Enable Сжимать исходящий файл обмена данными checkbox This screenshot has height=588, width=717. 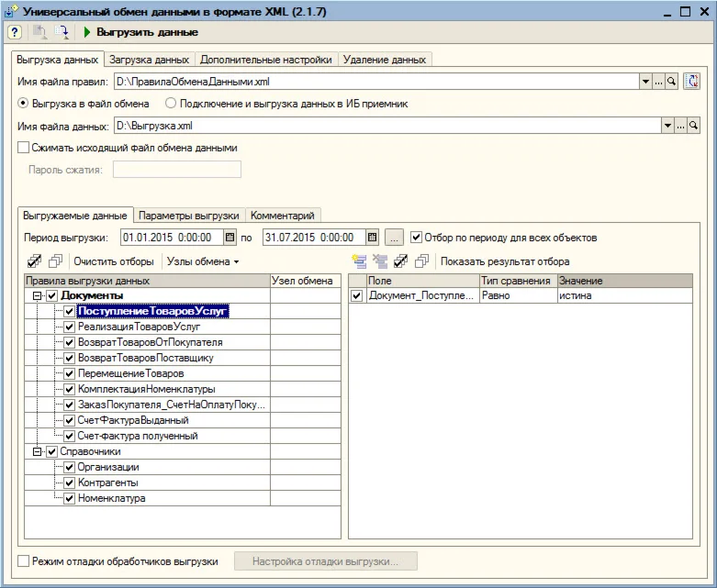[24, 148]
